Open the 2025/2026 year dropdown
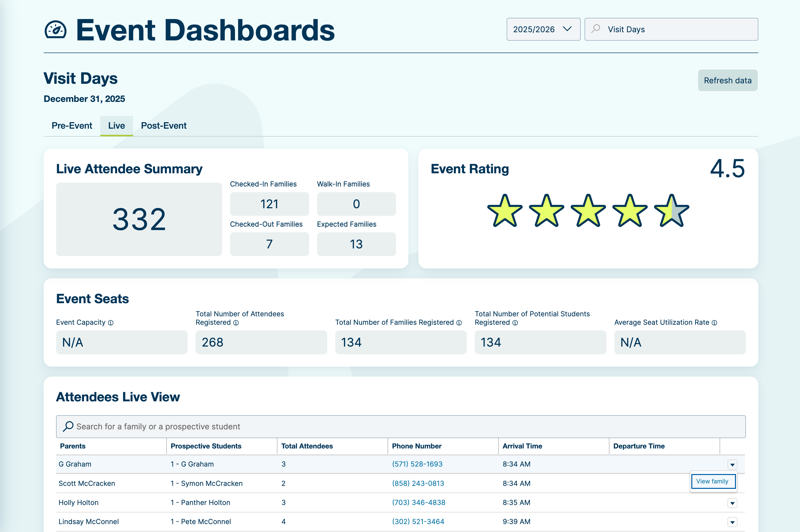This screenshot has width=800, height=532. [543, 29]
